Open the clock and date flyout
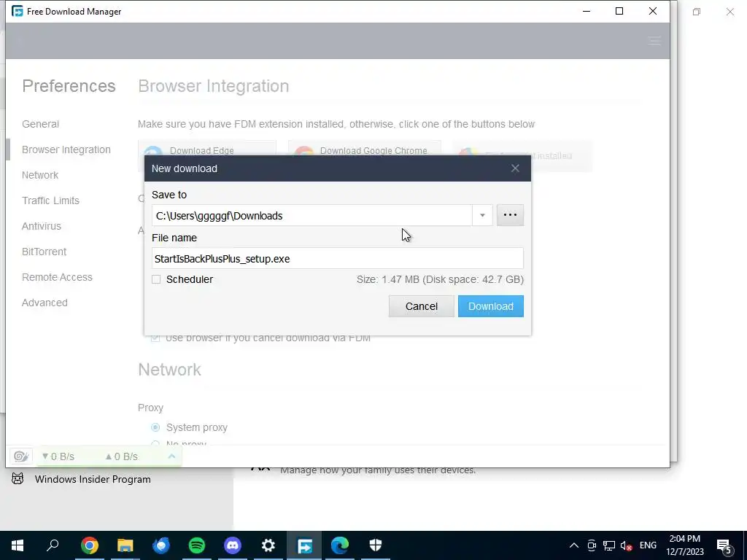 point(684,545)
